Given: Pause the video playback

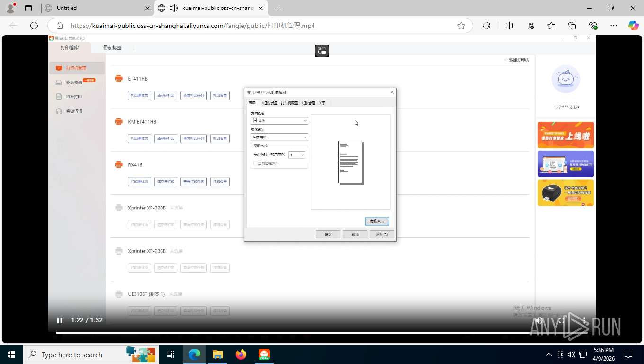Looking at the screenshot, I should [60, 320].
